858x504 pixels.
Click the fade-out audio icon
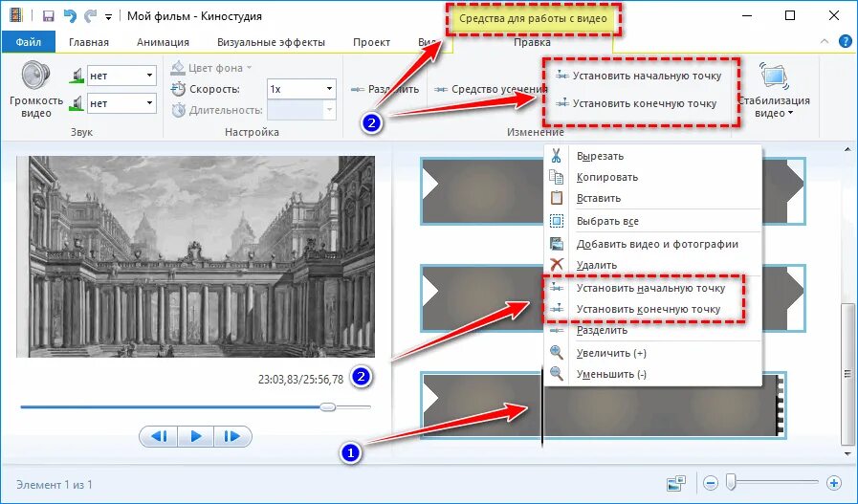point(77,103)
